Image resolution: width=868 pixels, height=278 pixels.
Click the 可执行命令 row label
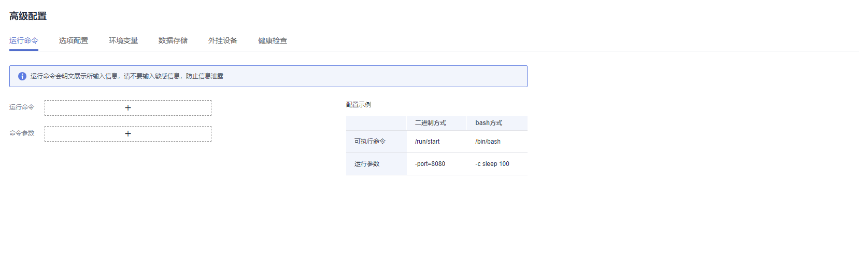(x=370, y=142)
